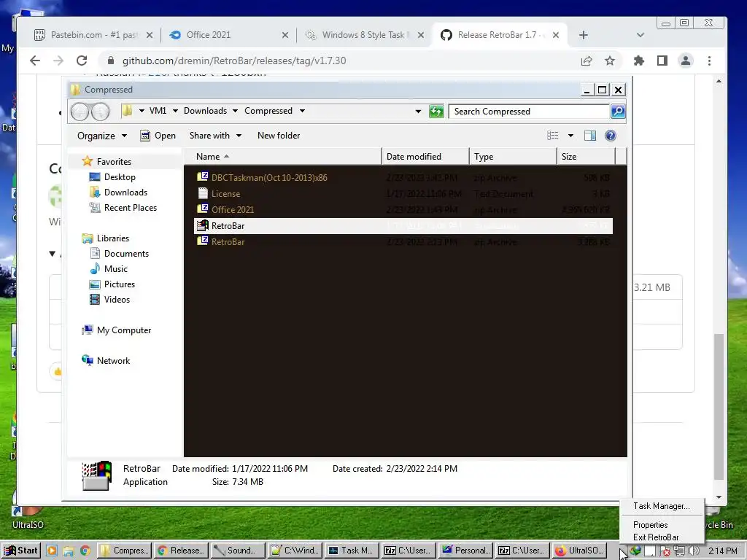Open My Computer in navigation pane
The width and height of the screenshot is (747, 560).
click(x=124, y=330)
